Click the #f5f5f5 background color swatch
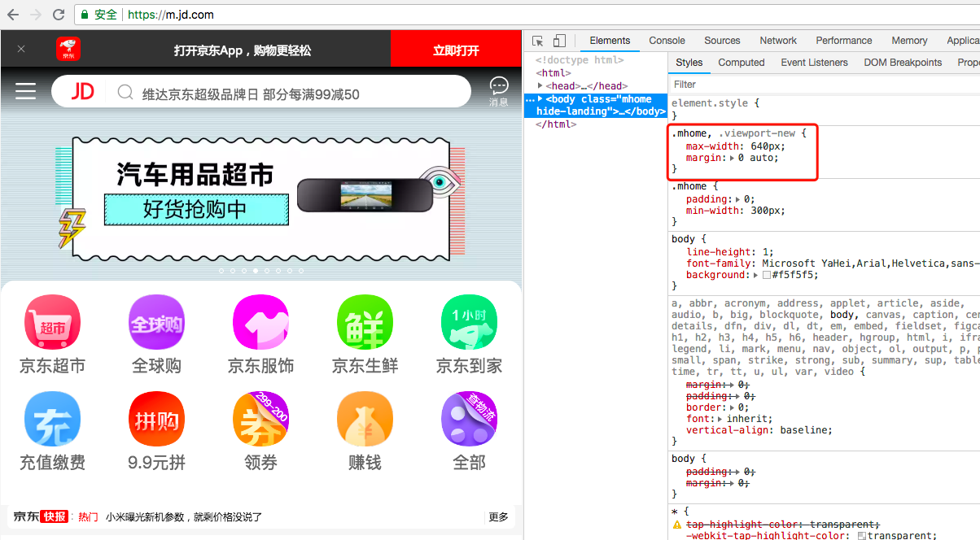The width and height of the screenshot is (980, 540). [767, 276]
